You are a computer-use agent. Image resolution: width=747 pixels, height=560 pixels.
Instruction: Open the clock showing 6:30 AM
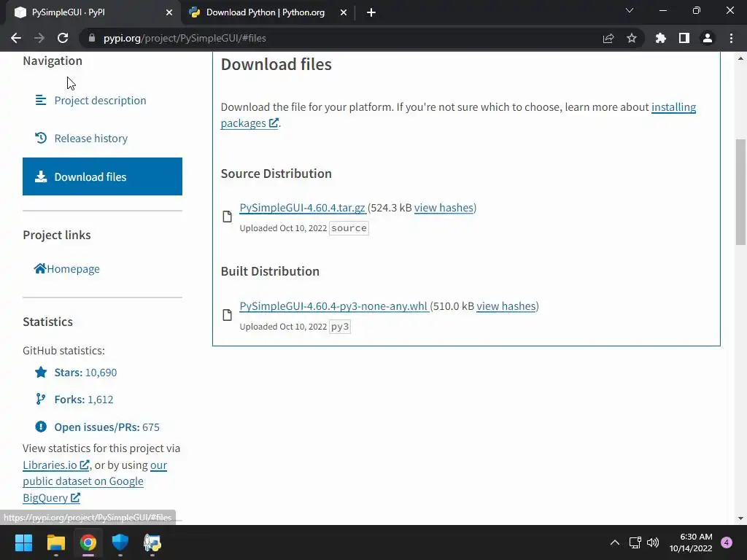(x=691, y=542)
